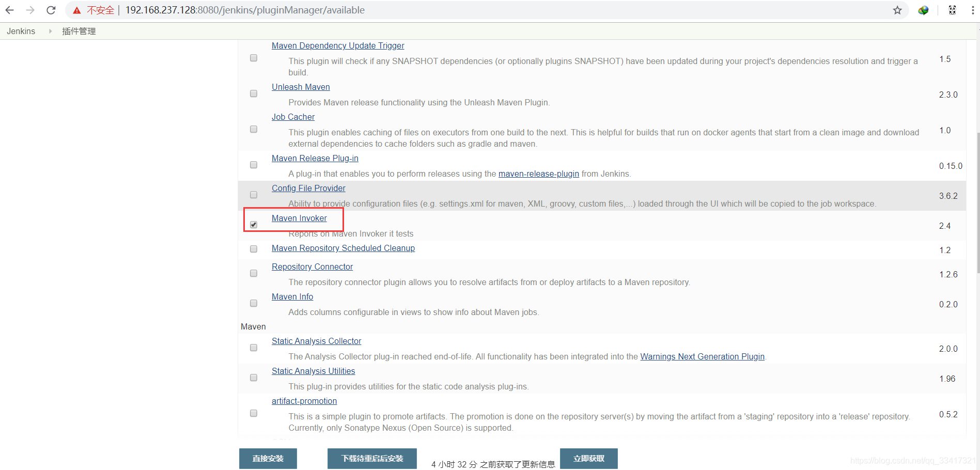The width and height of the screenshot is (980, 470).
Task: Tick the Maven Repository Scheduled Cleanup checkbox
Action: click(x=254, y=249)
